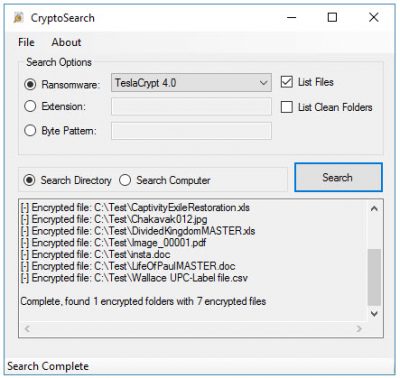Click the Image_00001.pdf encrypted file line

[x=113, y=242]
